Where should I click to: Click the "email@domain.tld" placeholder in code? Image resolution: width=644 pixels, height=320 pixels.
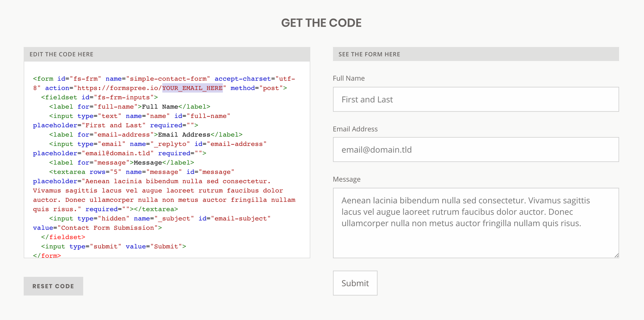click(x=118, y=153)
